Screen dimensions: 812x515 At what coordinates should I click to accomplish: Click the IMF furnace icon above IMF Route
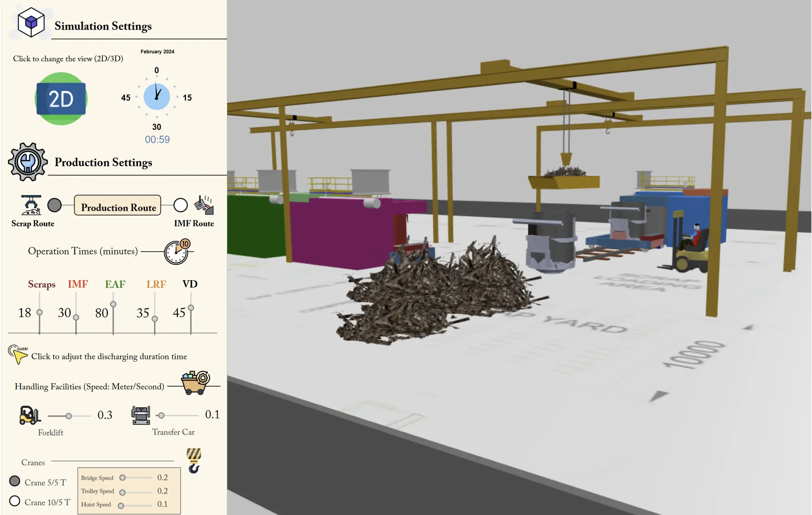coord(204,205)
